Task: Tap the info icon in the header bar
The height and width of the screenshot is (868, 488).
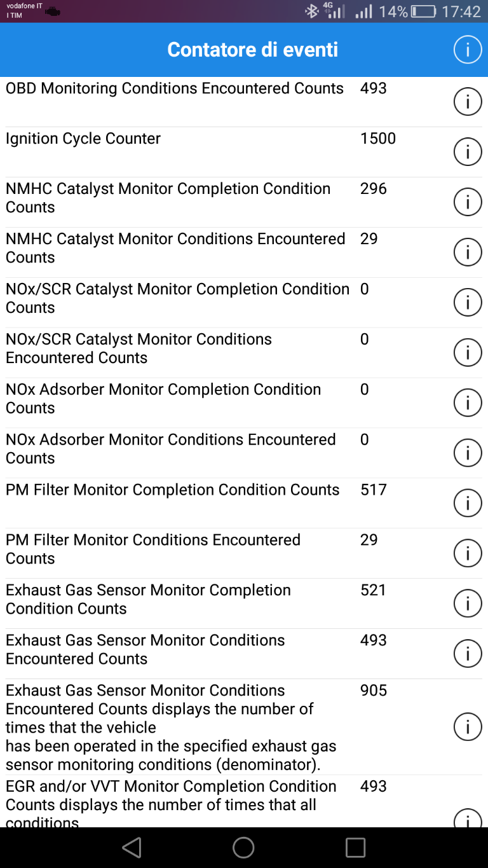Action: 468,50
